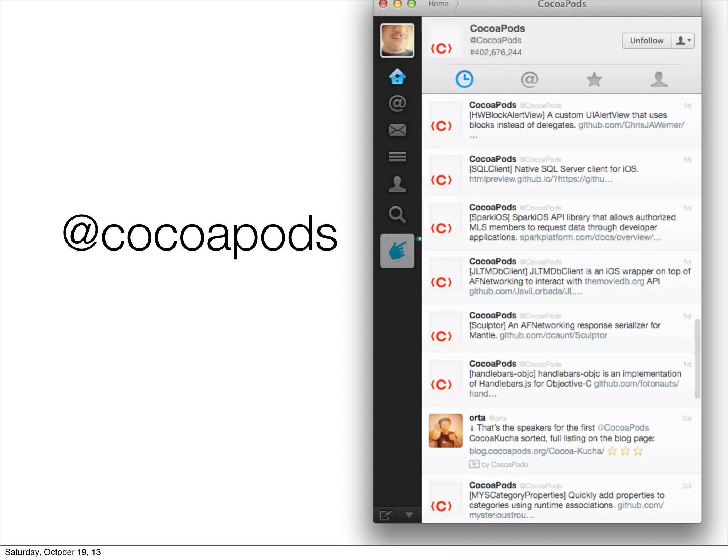Open the github.com/dcaunt/Sculptor link
This screenshot has height=560, width=728.
pos(553,335)
